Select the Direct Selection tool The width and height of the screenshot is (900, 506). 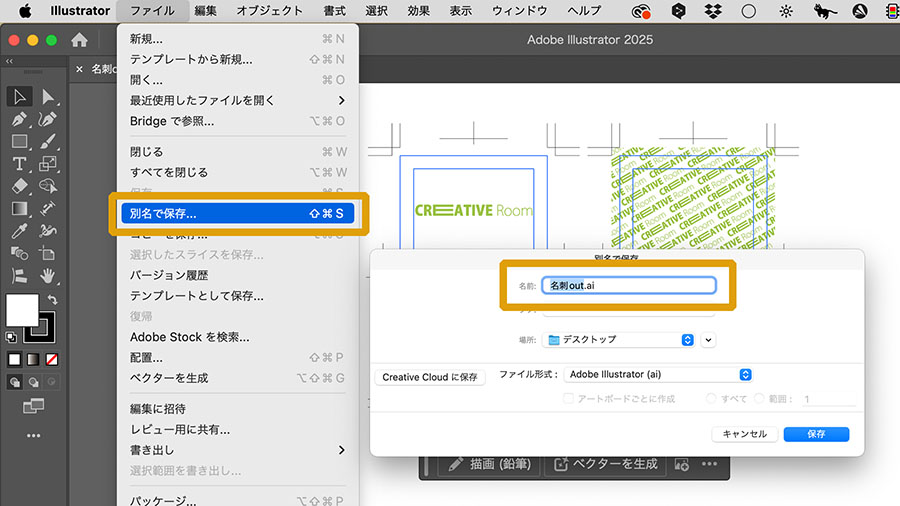[x=48, y=96]
